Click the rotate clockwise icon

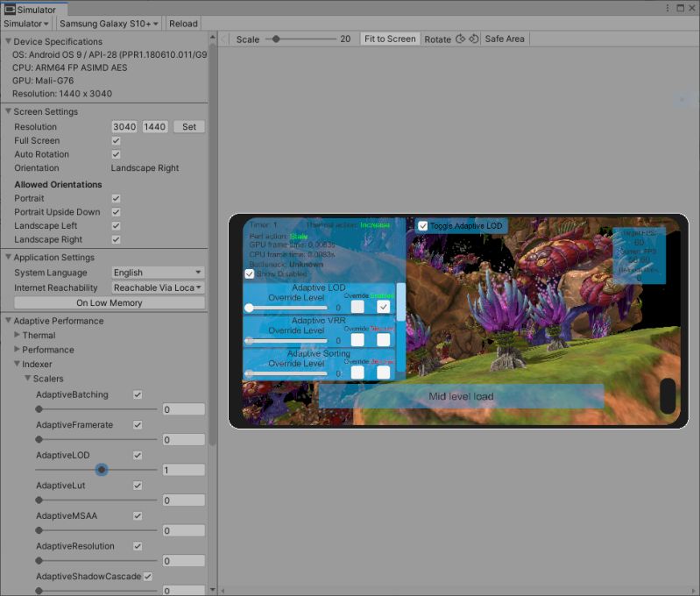(x=460, y=39)
